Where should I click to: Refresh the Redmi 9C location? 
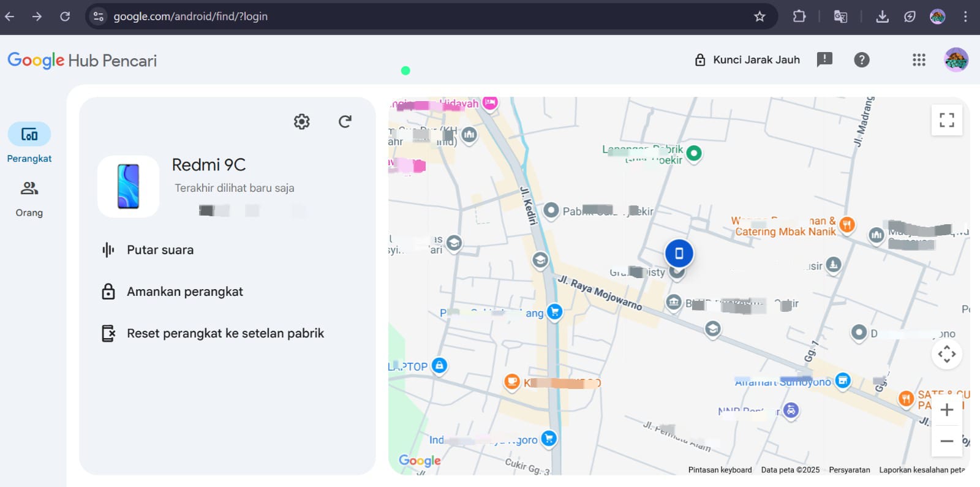345,121
